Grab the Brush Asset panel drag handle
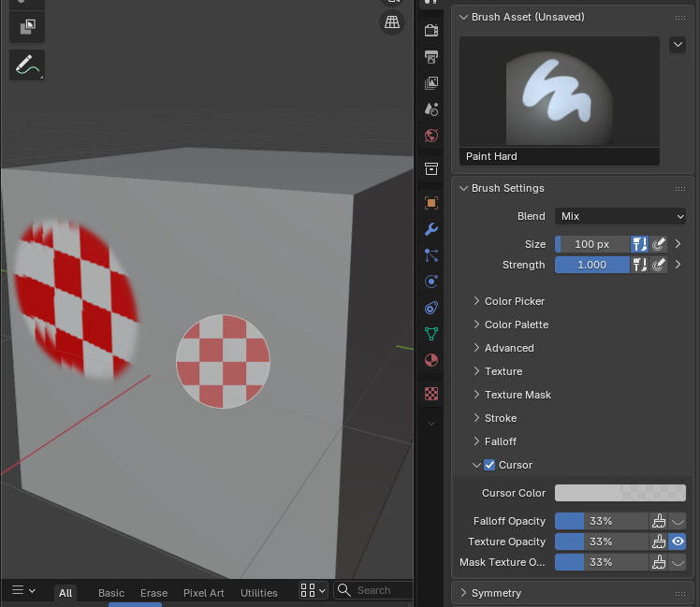700x607 pixels. coord(680,18)
